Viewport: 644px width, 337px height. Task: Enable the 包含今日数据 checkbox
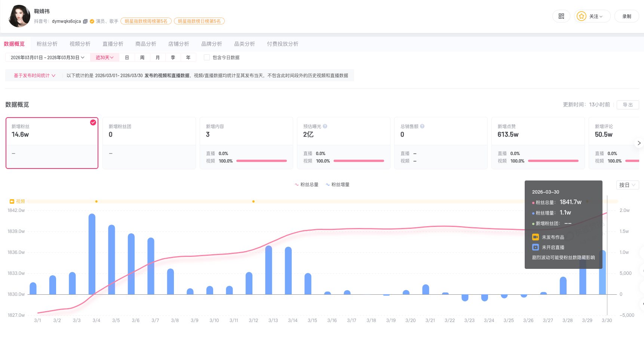click(x=206, y=57)
